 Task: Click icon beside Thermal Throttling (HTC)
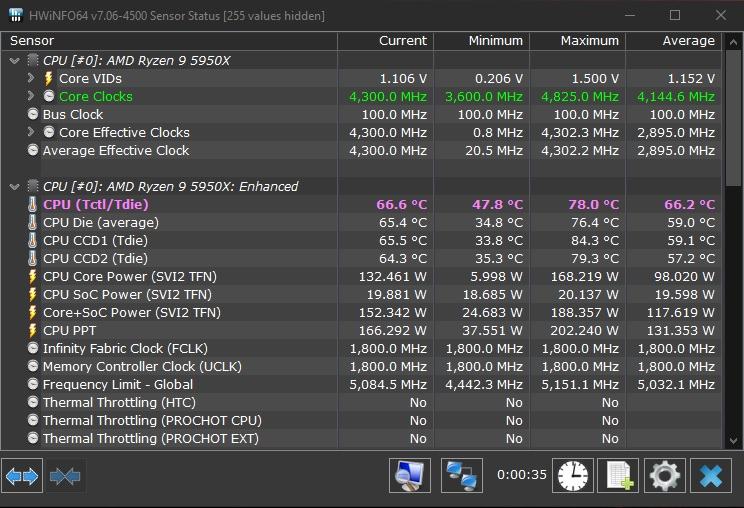coord(32,403)
